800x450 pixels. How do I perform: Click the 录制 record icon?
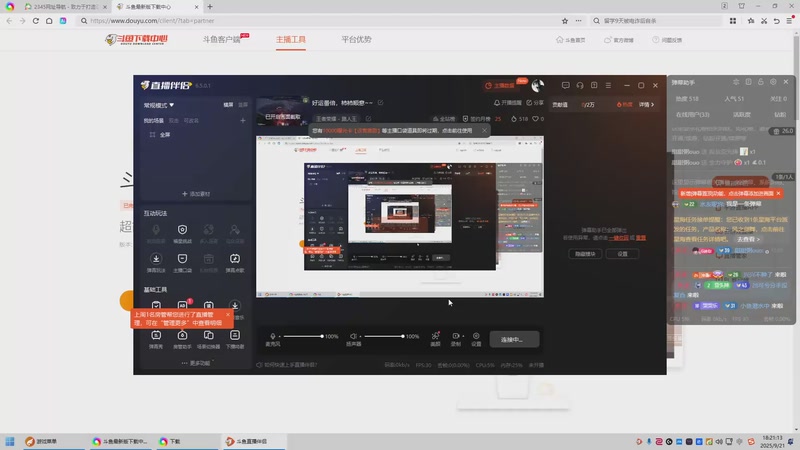pos(456,336)
